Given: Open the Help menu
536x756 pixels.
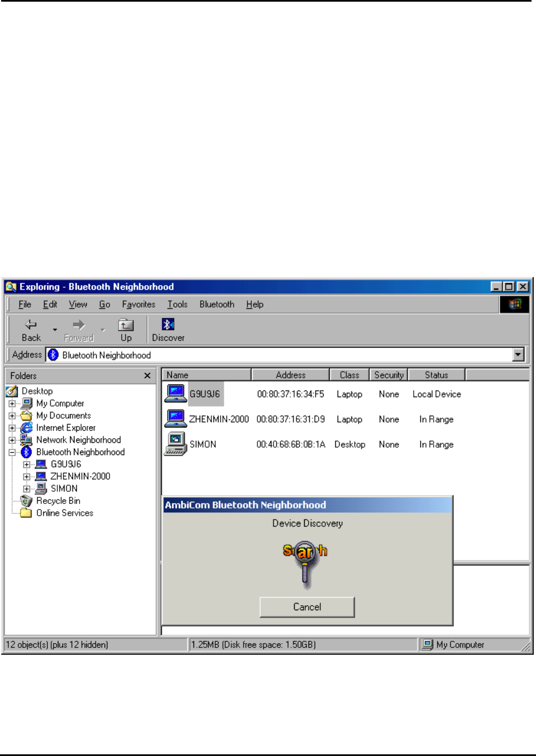Looking at the screenshot, I should (x=255, y=304).
